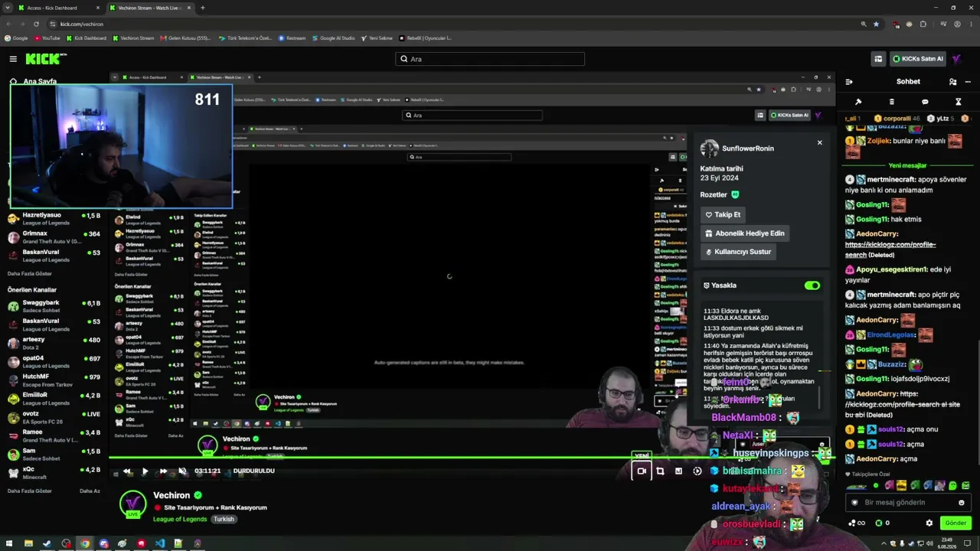
Task: Select the Vechiron Stream browser tab
Action: point(150,8)
